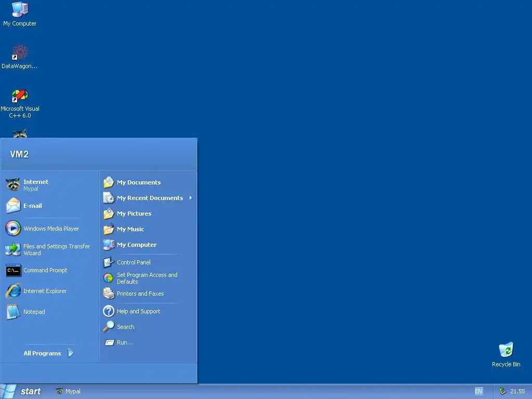The width and height of the screenshot is (532, 399).
Task: Open My Computer icon in Start menu
Action: coord(109,245)
